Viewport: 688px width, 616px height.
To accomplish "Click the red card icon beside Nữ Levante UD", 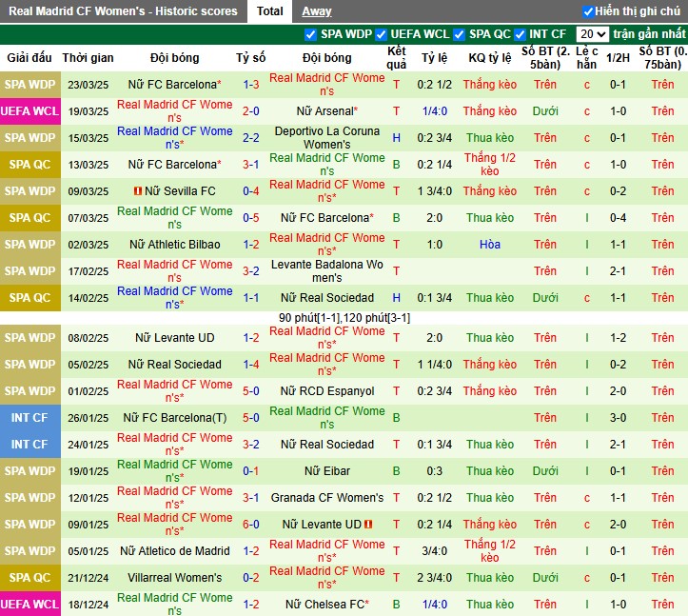I will pos(368,524).
